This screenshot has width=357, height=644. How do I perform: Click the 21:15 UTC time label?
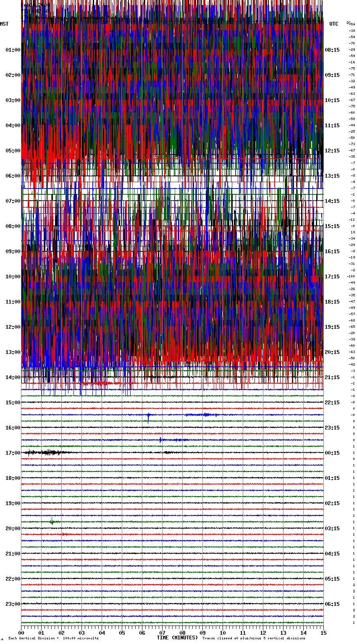pos(332,377)
